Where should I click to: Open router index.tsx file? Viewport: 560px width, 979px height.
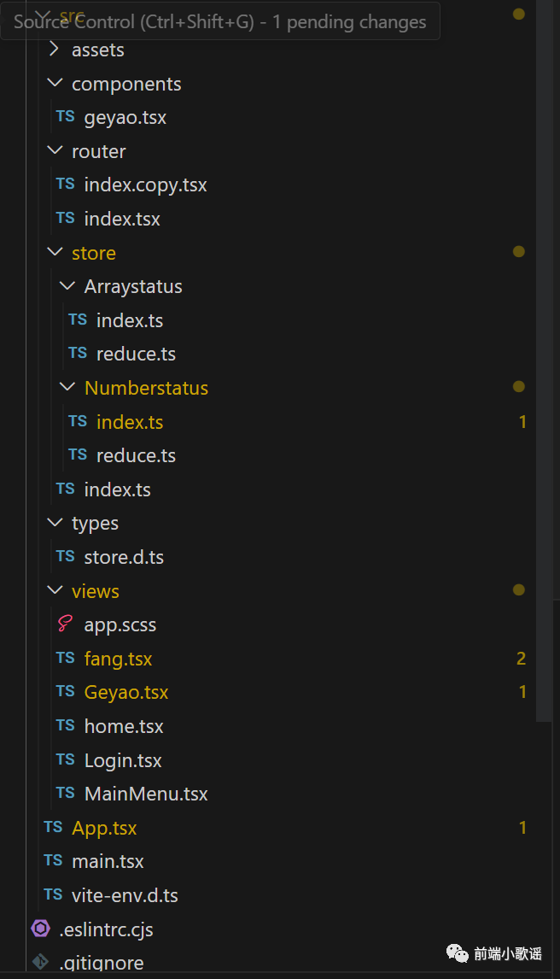coord(122,220)
